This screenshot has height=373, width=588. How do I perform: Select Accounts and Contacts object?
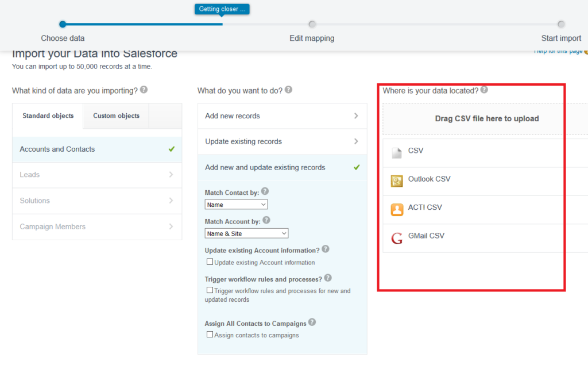click(97, 149)
